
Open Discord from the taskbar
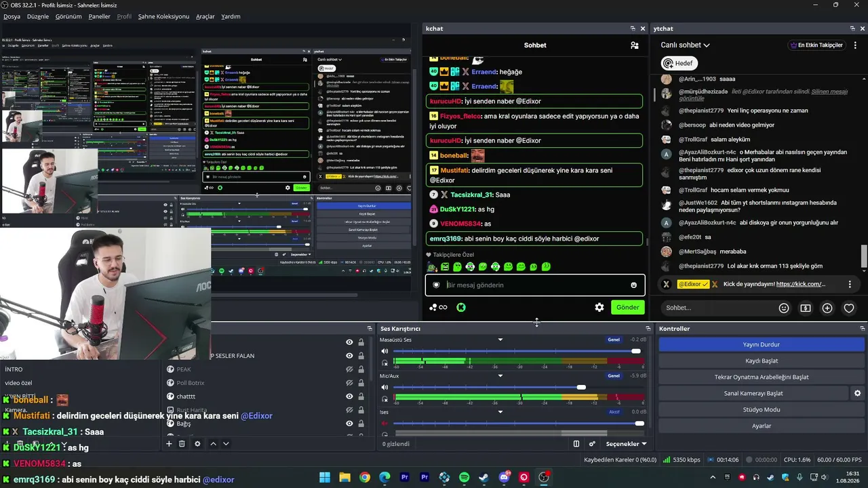tap(504, 477)
